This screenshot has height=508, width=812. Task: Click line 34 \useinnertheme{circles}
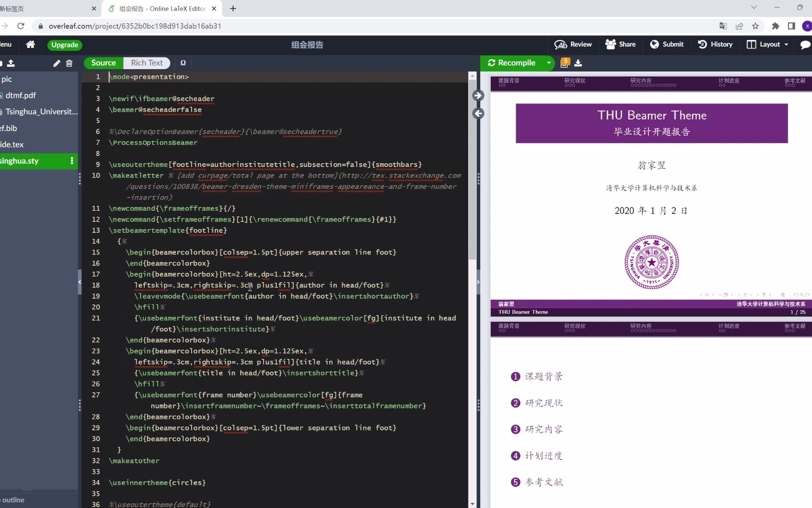(157, 483)
